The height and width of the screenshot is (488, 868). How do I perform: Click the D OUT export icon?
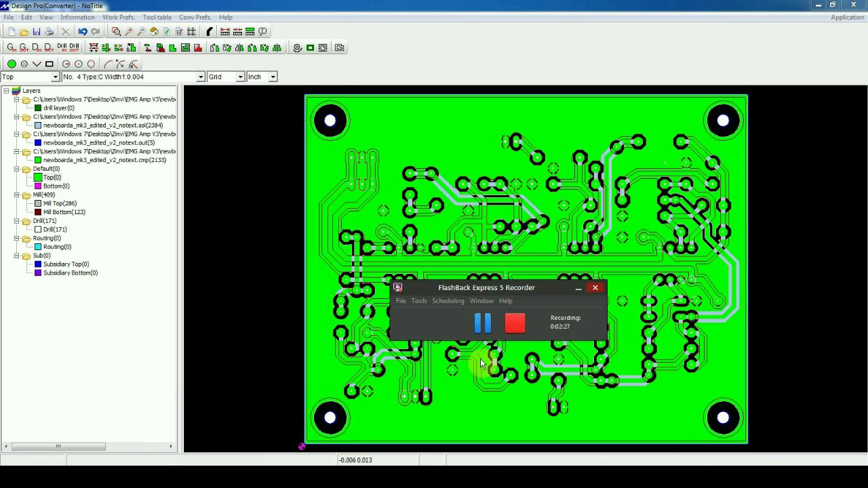[x=49, y=47]
